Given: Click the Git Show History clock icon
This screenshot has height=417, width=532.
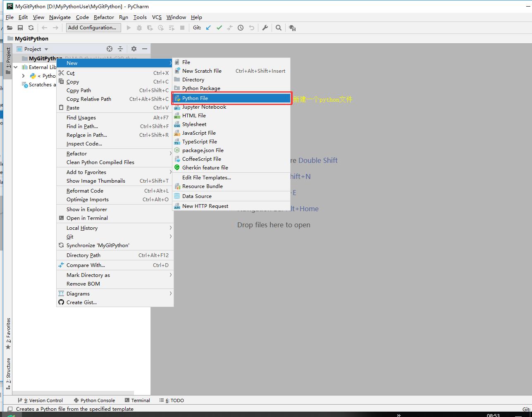Looking at the screenshot, I should [x=241, y=28].
